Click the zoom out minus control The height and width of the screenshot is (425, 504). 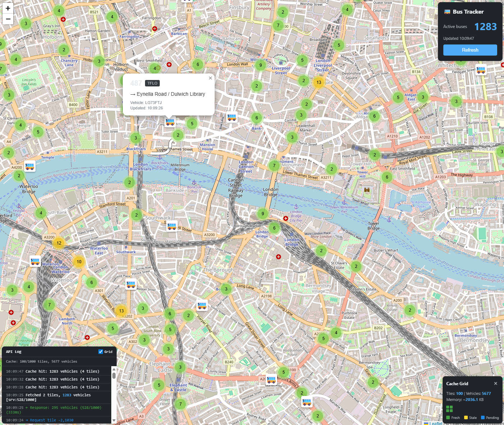pyautogui.click(x=8, y=19)
